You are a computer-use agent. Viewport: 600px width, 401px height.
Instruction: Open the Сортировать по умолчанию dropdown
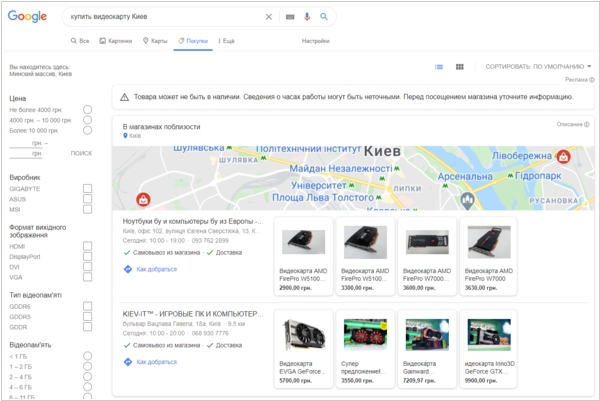tap(538, 67)
